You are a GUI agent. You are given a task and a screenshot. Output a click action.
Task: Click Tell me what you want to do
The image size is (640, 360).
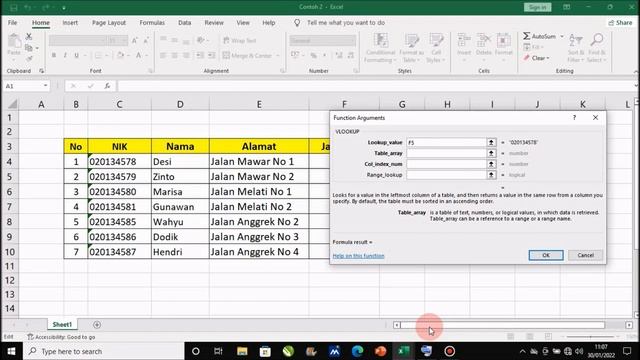346,23
